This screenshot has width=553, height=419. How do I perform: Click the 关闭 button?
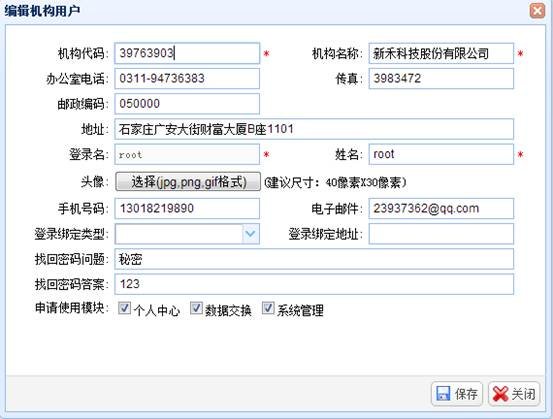pyautogui.click(x=514, y=394)
